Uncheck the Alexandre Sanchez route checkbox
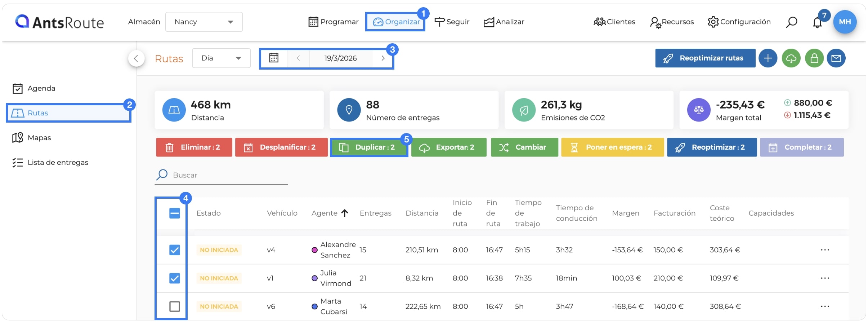Viewport: 868px width, 322px height. tap(175, 250)
